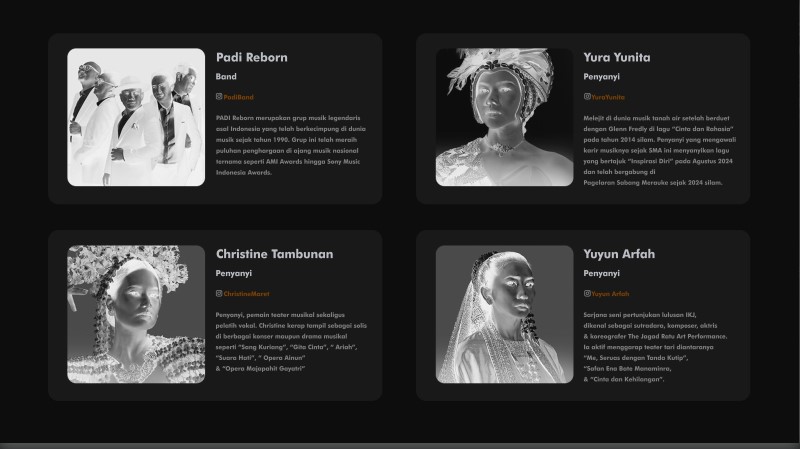Image resolution: width=800 pixels, height=449 pixels.
Task: Click the Band label under Padi Reborn
Action: [x=226, y=76]
